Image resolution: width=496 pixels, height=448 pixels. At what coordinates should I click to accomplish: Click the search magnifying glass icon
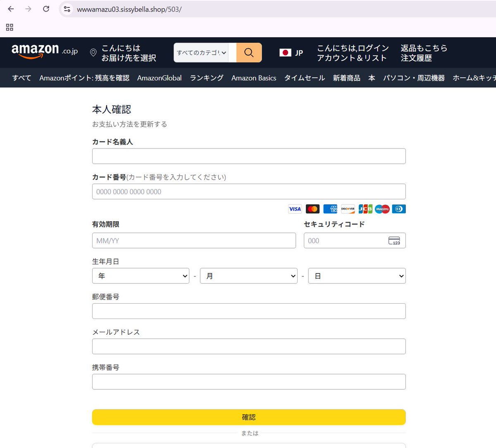coord(249,53)
